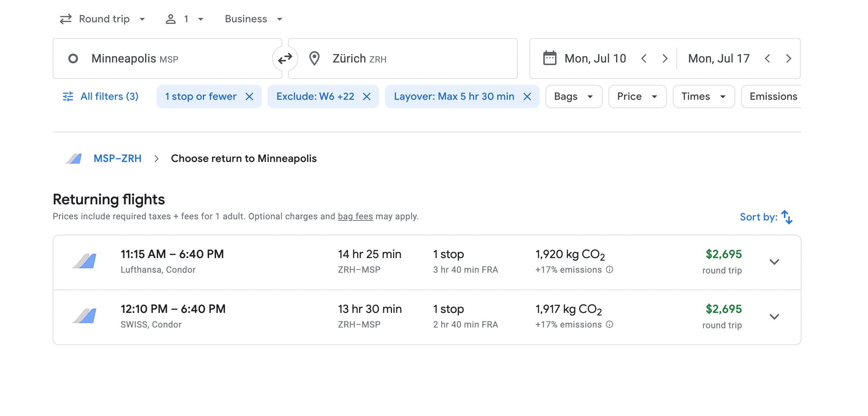Swap origin and destination airports
Image resolution: width=868 pixels, height=416 pixels.
click(285, 58)
